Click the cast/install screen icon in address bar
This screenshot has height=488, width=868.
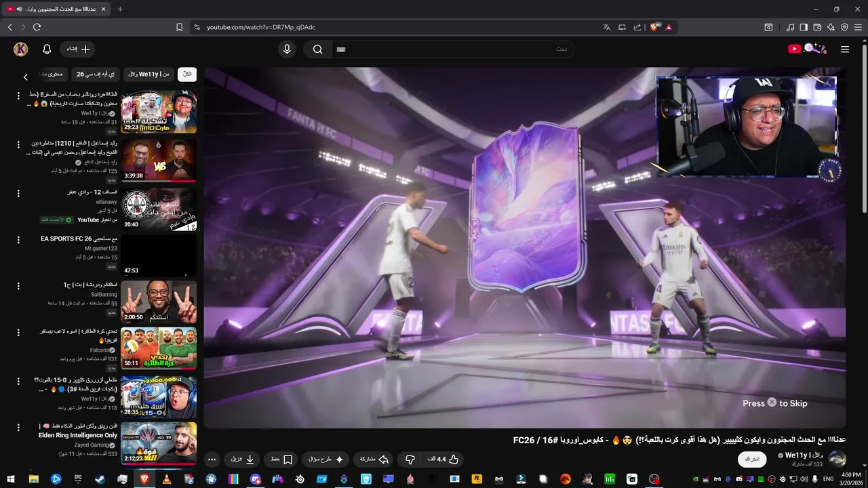622,27
